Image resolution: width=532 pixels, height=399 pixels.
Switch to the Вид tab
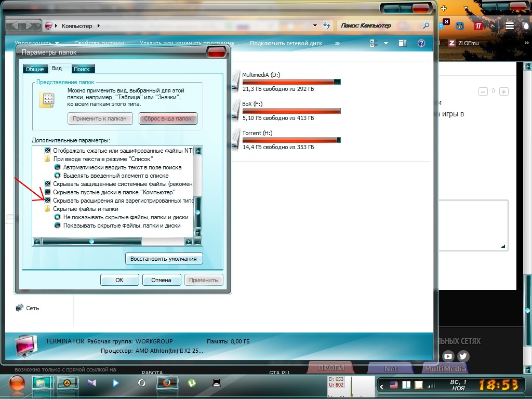(x=57, y=68)
